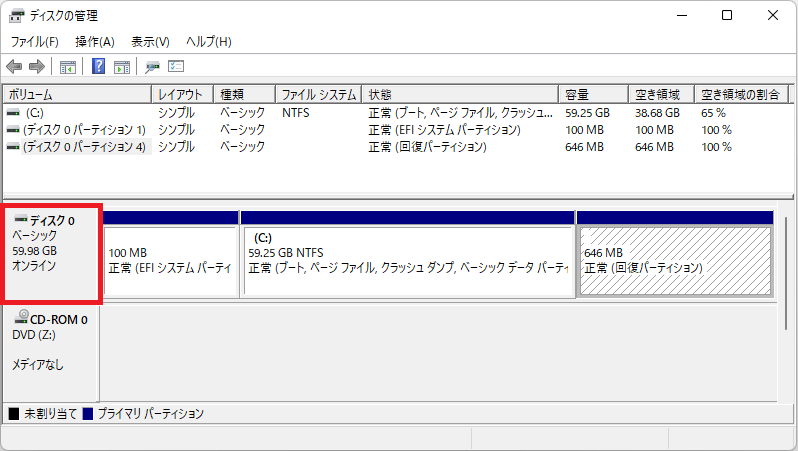Click the EFI システム パーティション status in the list
Screen dimensions: 798x451
point(444,130)
